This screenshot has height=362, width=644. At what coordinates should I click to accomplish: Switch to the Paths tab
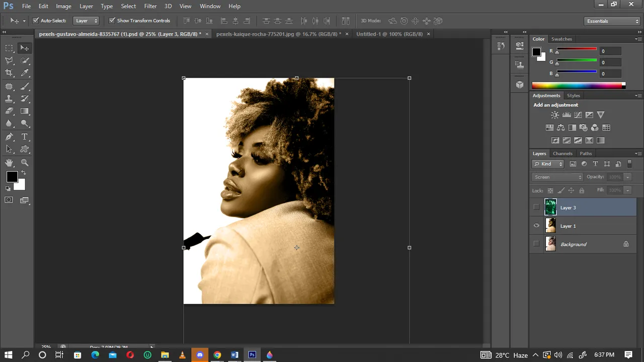tap(586, 153)
